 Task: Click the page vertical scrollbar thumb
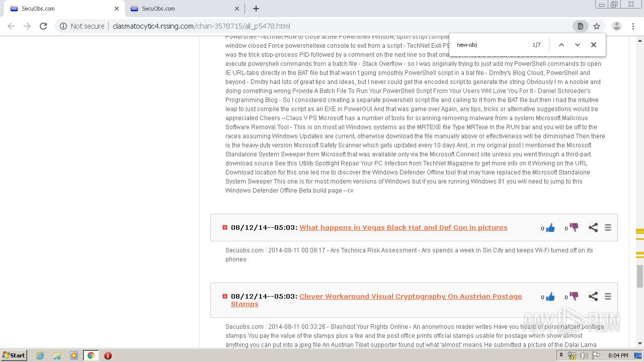click(x=640, y=276)
